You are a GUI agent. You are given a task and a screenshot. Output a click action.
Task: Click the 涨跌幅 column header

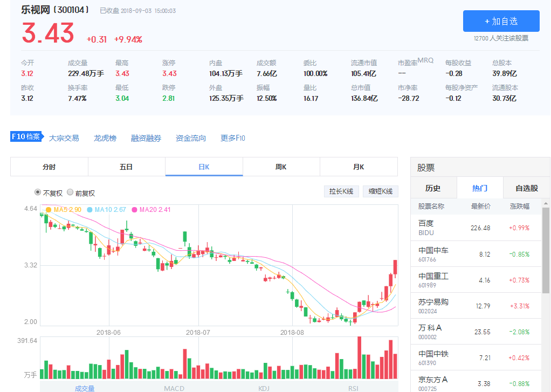click(519, 207)
